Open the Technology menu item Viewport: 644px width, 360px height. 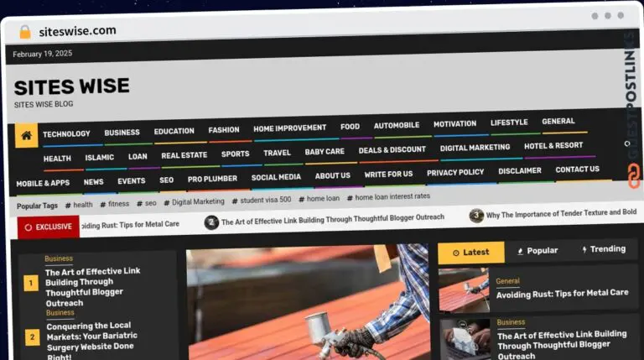pos(66,134)
